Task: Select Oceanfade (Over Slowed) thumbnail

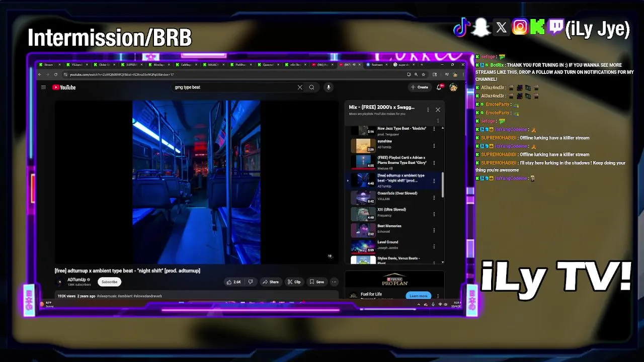Action: click(x=363, y=198)
